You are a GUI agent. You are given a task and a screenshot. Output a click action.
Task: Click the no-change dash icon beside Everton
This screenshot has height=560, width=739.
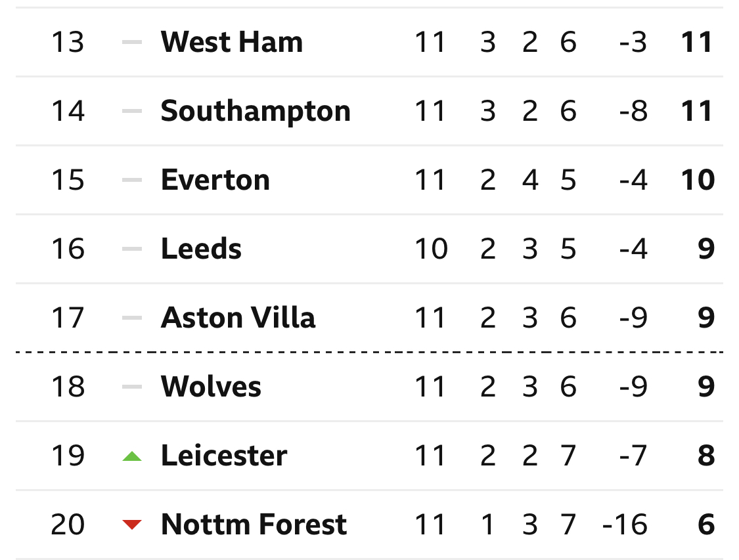click(132, 180)
